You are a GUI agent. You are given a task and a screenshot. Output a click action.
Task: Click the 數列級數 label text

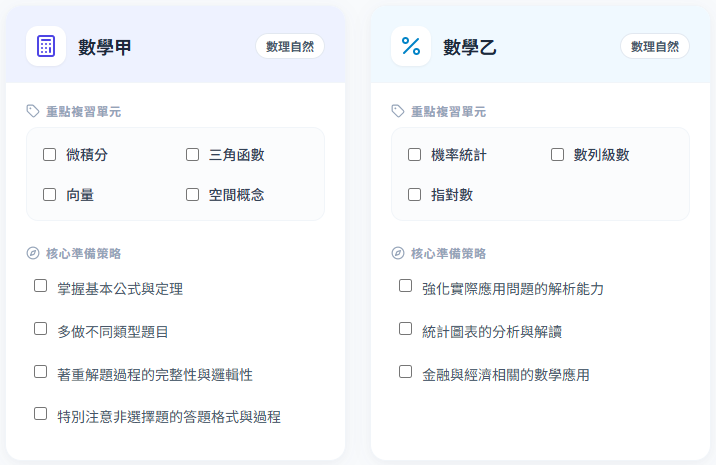point(601,155)
